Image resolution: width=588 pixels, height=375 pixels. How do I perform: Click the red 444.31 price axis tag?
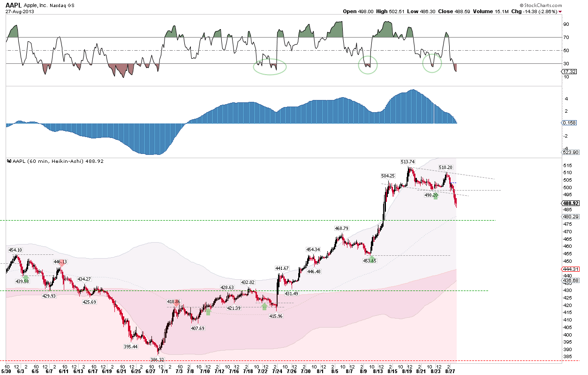[x=569, y=269]
